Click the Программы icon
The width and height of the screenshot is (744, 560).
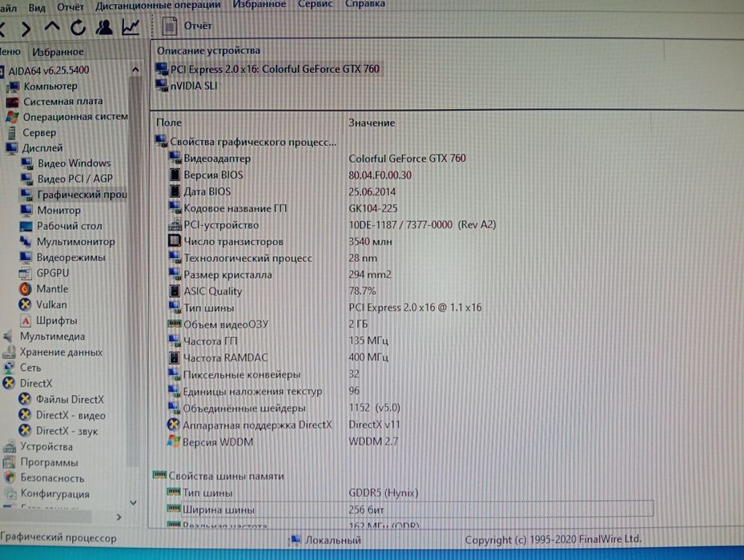[x=9, y=462]
